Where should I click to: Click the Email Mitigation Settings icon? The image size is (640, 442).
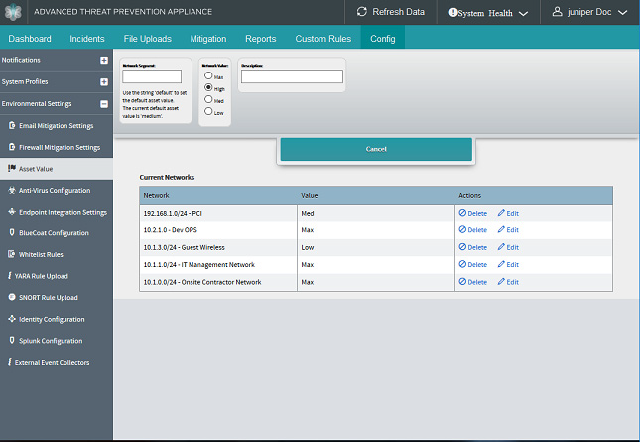[12, 126]
